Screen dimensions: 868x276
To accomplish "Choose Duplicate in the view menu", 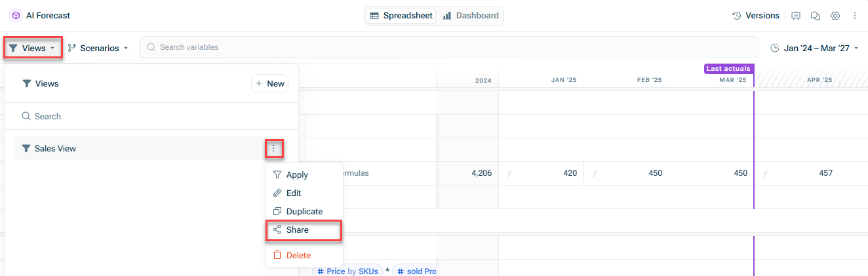I will point(304,212).
